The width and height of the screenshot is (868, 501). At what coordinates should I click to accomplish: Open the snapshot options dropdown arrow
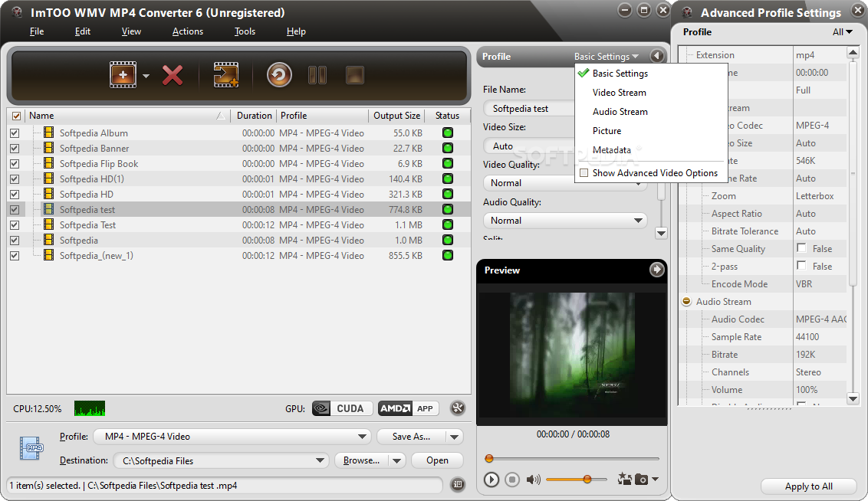[x=656, y=479]
